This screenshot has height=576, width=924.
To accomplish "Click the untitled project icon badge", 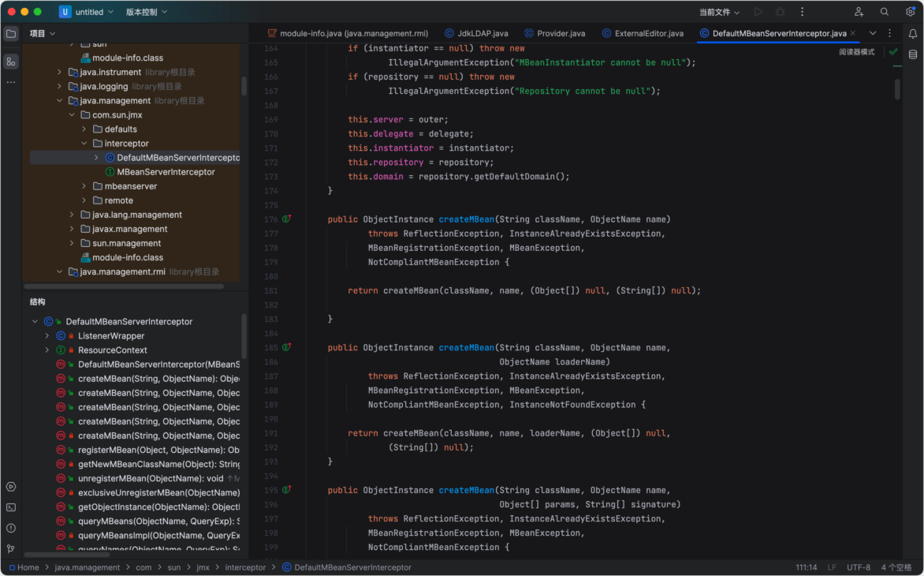I will point(65,12).
